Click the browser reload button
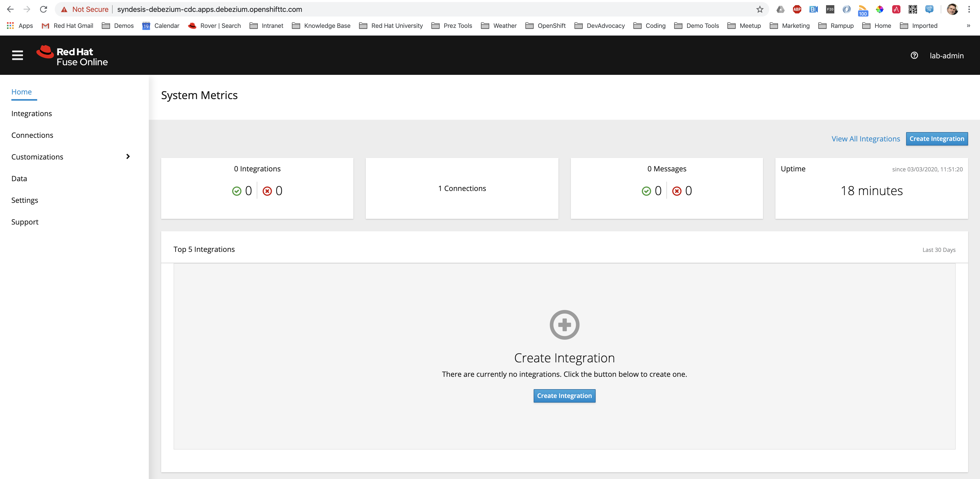 tap(43, 10)
